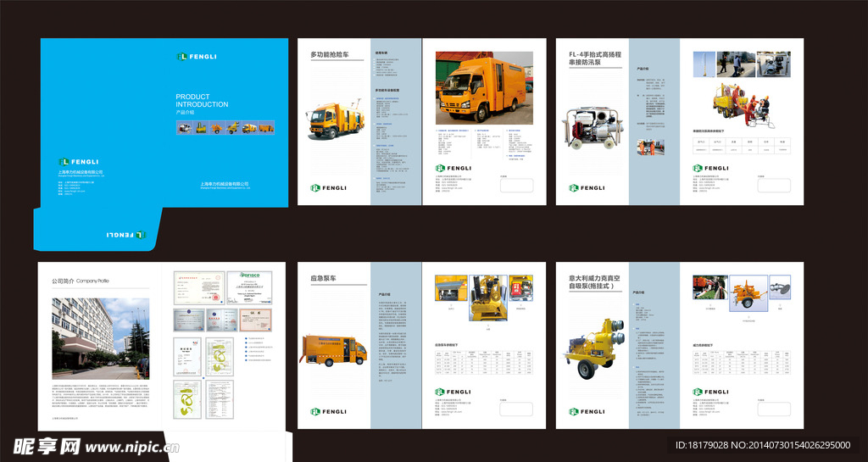Click the FENGLI logo beneath the emergency pump truck
This screenshot has width=868, height=462.
click(328, 412)
